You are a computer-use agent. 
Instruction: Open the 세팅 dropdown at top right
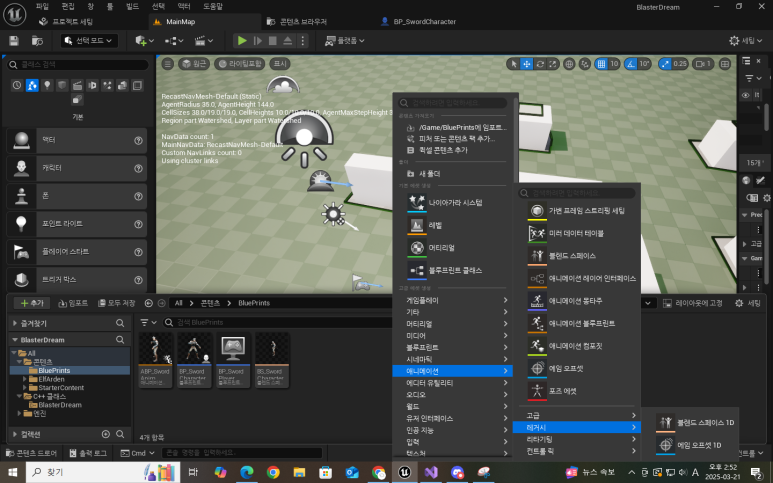click(745, 40)
